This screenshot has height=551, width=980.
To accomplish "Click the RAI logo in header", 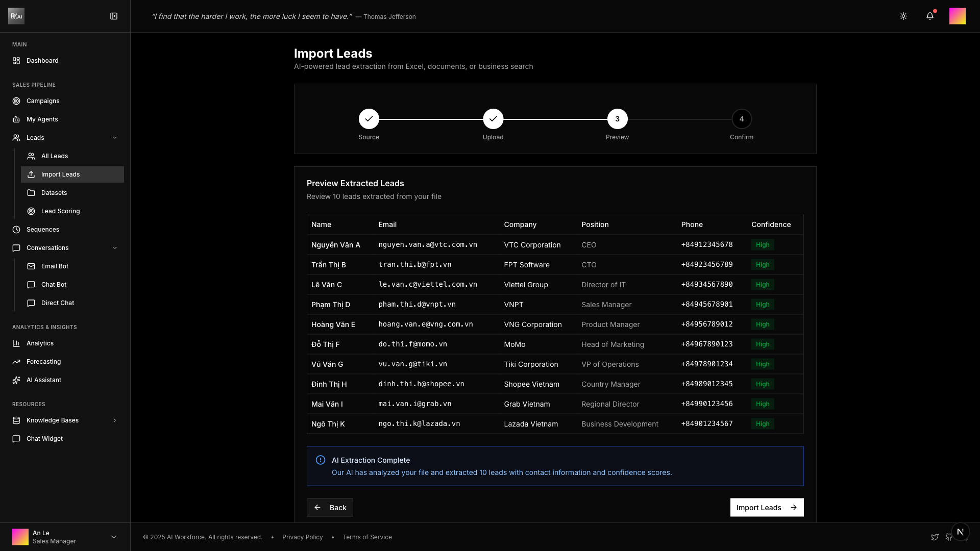I will pyautogui.click(x=16, y=16).
